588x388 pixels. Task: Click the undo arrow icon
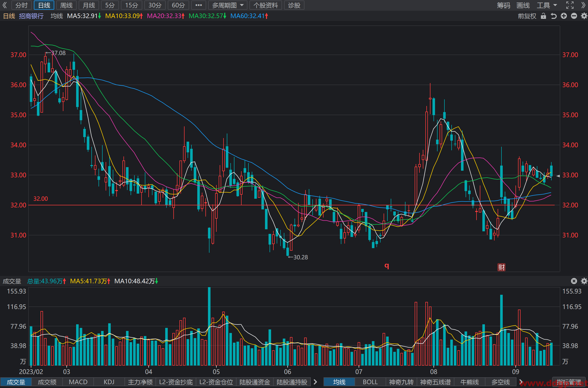[554, 16]
